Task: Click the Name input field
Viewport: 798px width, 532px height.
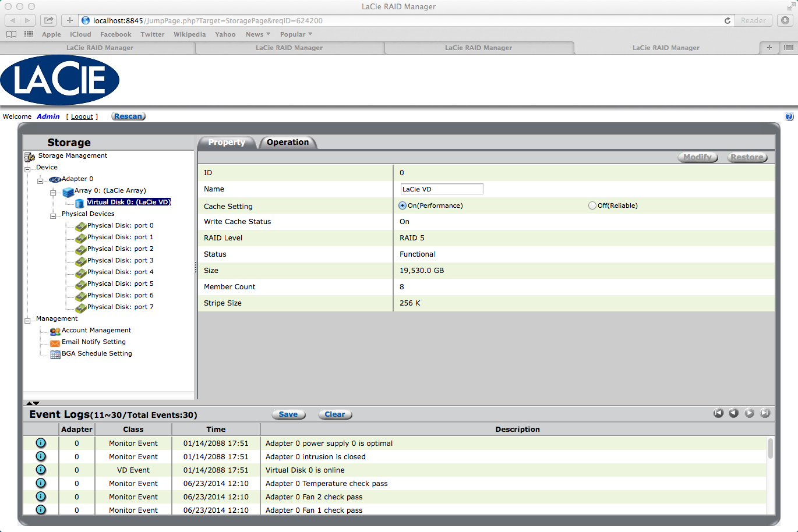Action: [x=442, y=189]
